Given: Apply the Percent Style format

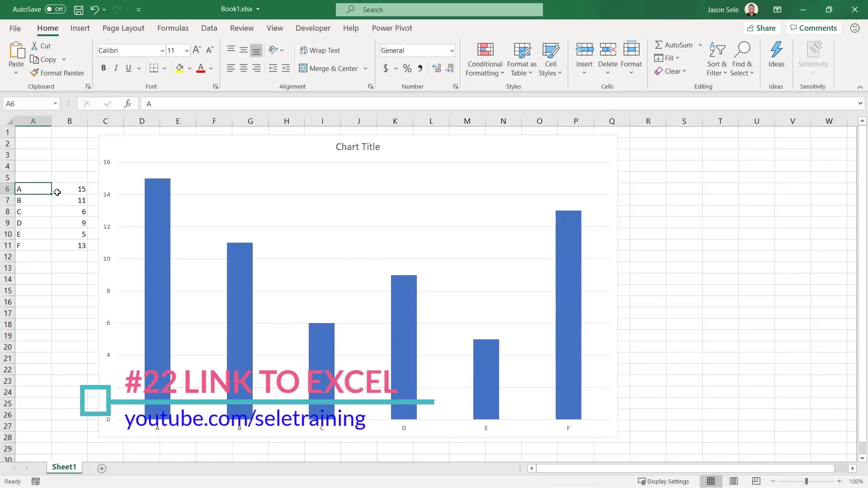Looking at the screenshot, I should 407,68.
